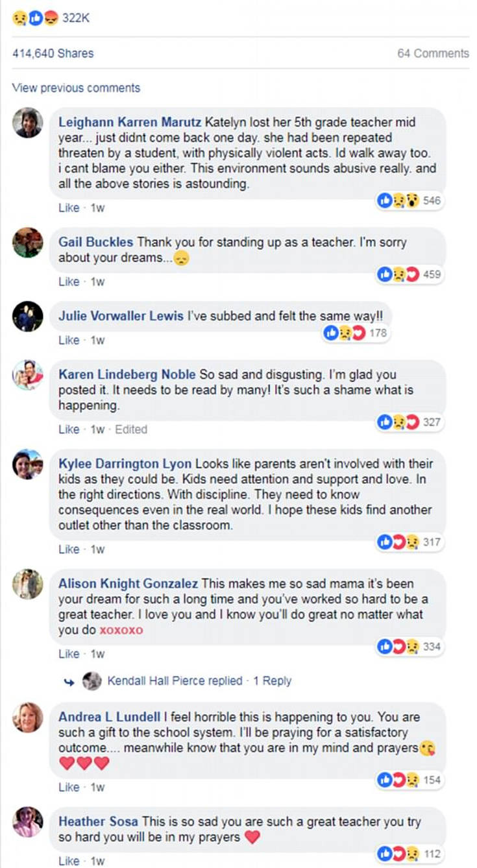View reactions on Karen Lindeberg Noble's comment

point(409,422)
